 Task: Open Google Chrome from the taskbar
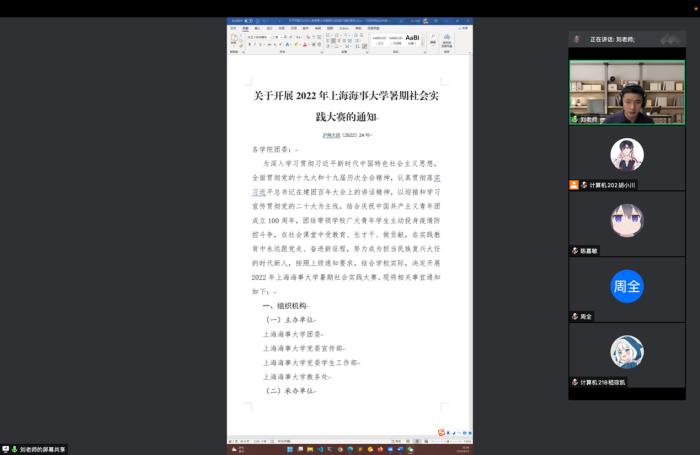pos(340,449)
